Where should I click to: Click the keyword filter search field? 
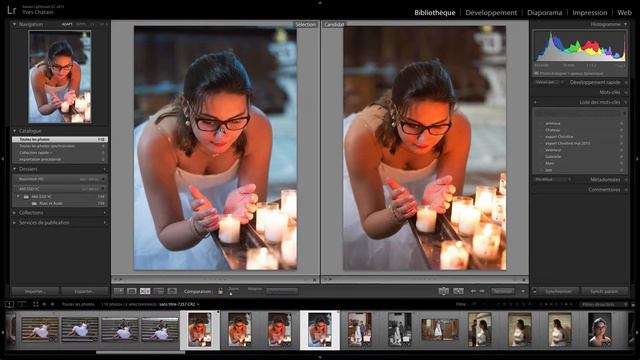[x=578, y=113]
